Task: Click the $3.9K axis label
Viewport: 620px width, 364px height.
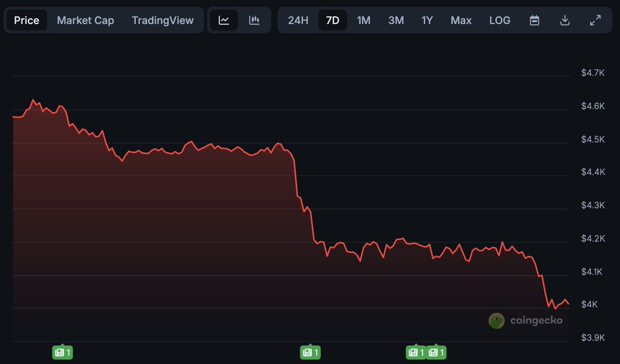Action: click(592, 338)
